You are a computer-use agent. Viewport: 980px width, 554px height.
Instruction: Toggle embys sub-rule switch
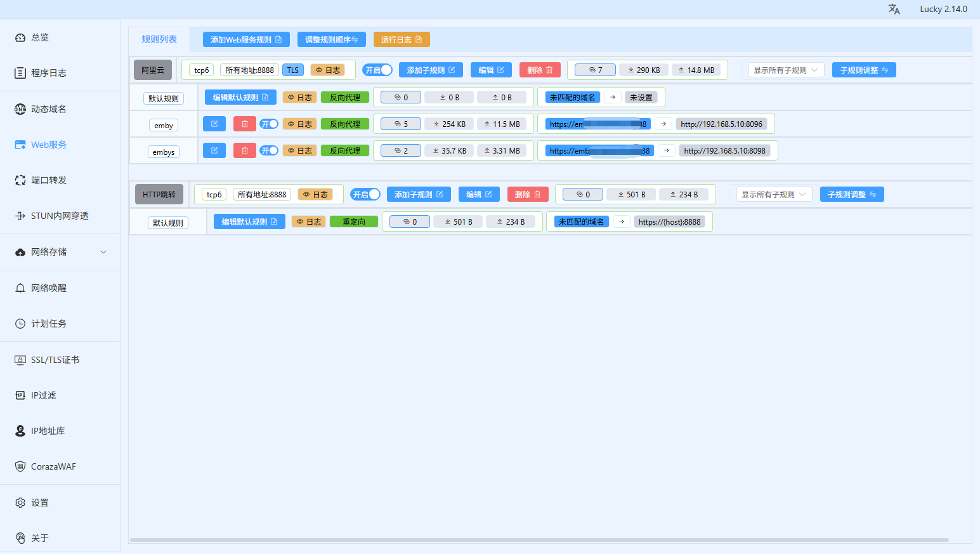tap(269, 150)
